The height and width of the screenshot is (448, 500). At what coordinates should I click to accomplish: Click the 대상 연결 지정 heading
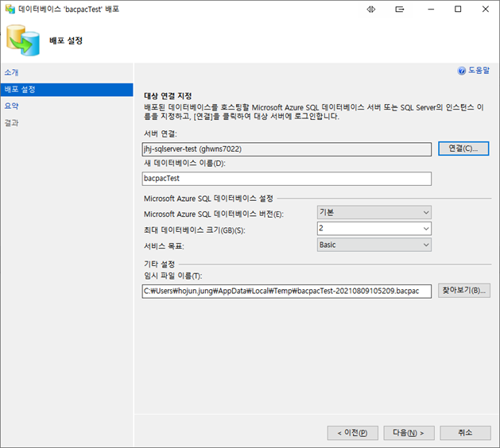pos(168,96)
